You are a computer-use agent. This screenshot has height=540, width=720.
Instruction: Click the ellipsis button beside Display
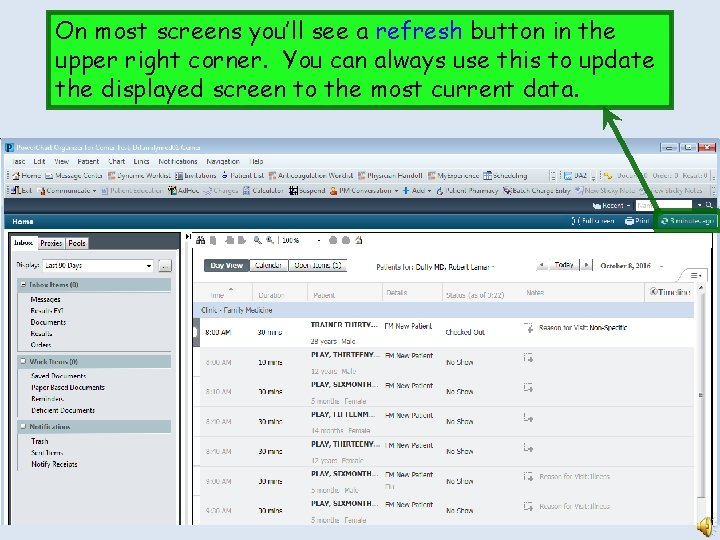(x=165, y=266)
